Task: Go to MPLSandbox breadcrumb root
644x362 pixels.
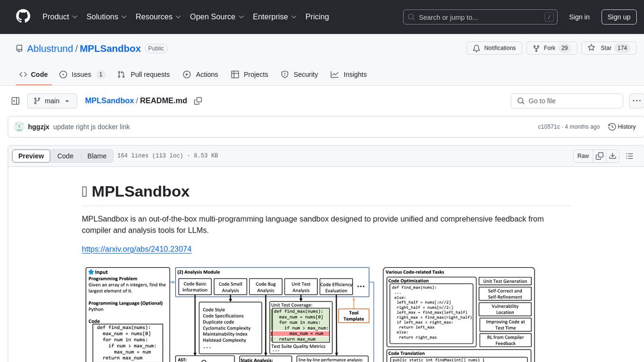Action: coord(109,101)
